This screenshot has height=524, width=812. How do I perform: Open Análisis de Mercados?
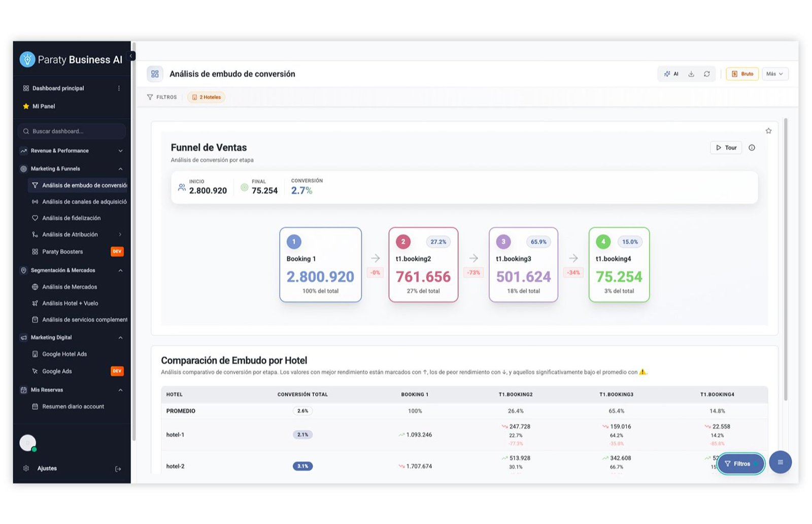(64, 287)
